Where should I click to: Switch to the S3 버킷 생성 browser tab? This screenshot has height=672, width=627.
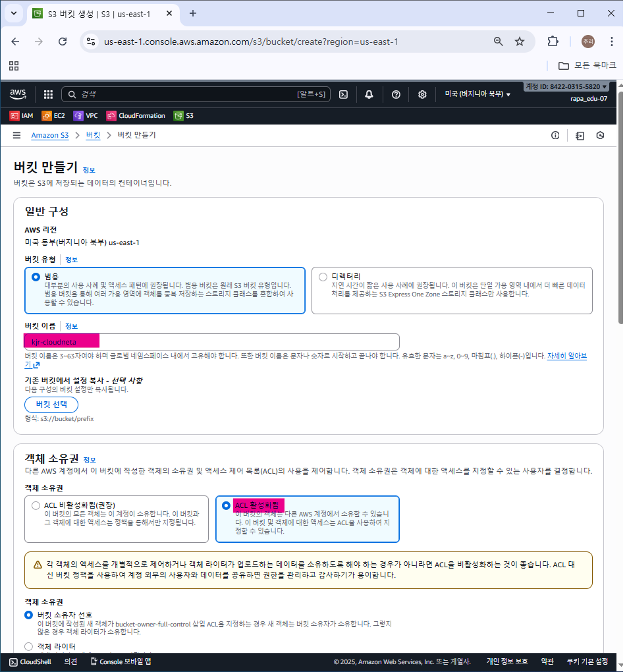99,14
